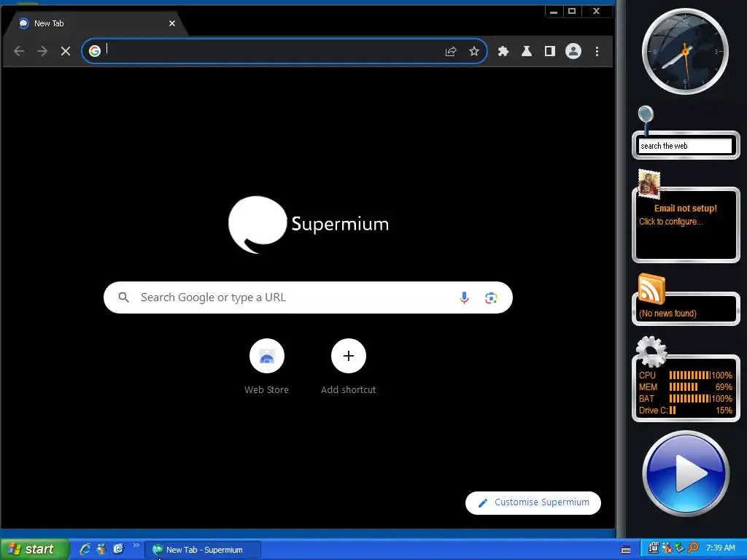Click the Drive C: usage row

[x=686, y=411]
